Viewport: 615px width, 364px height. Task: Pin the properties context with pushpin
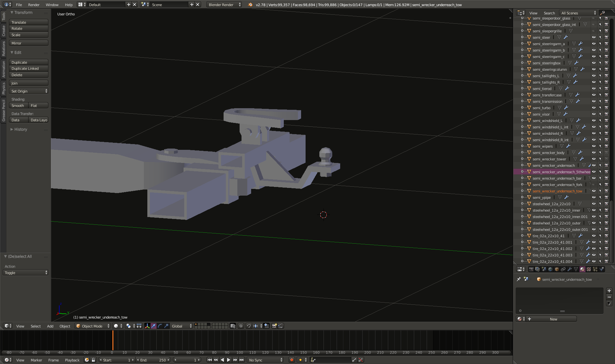[x=519, y=279]
